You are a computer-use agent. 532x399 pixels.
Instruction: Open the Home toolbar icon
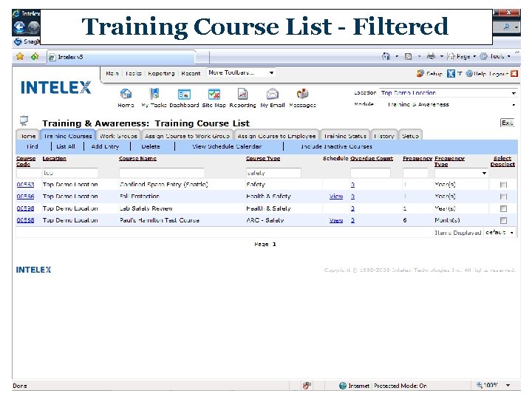pyautogui.click(x=126, y=94)
